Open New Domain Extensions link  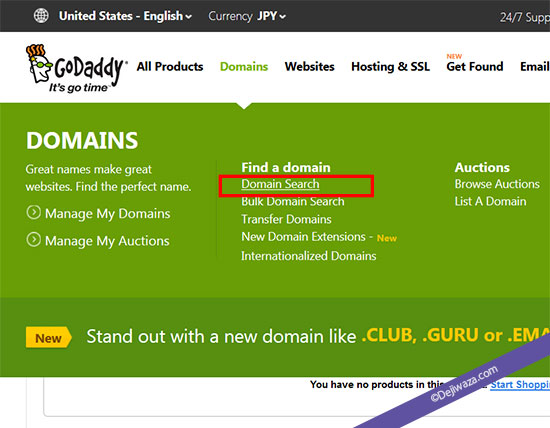click(x=303, y=237)
